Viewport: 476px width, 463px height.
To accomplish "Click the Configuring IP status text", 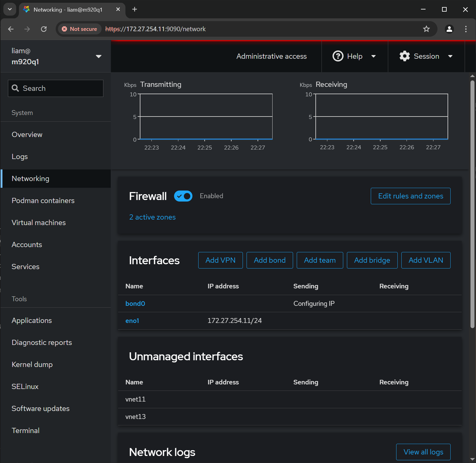I will [314, 304].
